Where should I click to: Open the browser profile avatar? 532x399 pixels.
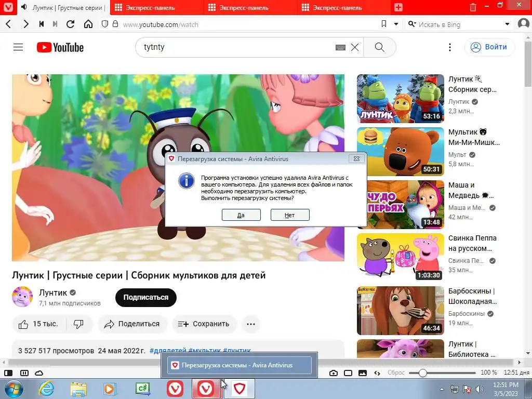click(x=524, y=24)
